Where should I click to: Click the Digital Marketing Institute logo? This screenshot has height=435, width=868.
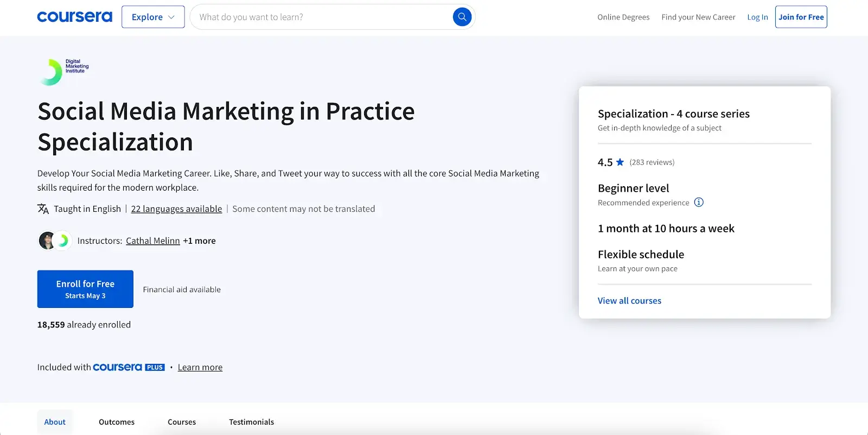pos(64,72)
